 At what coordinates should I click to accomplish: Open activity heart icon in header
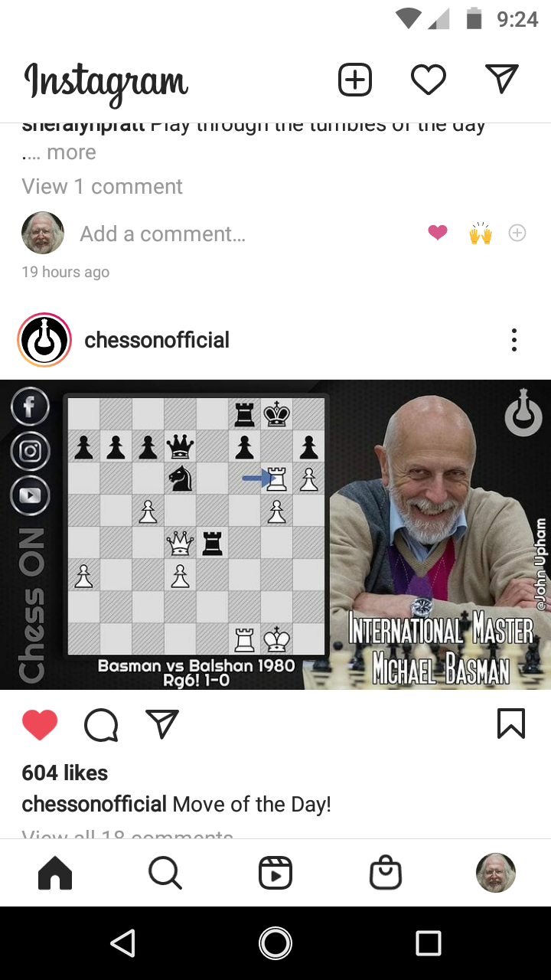click(x=428, y=80)
